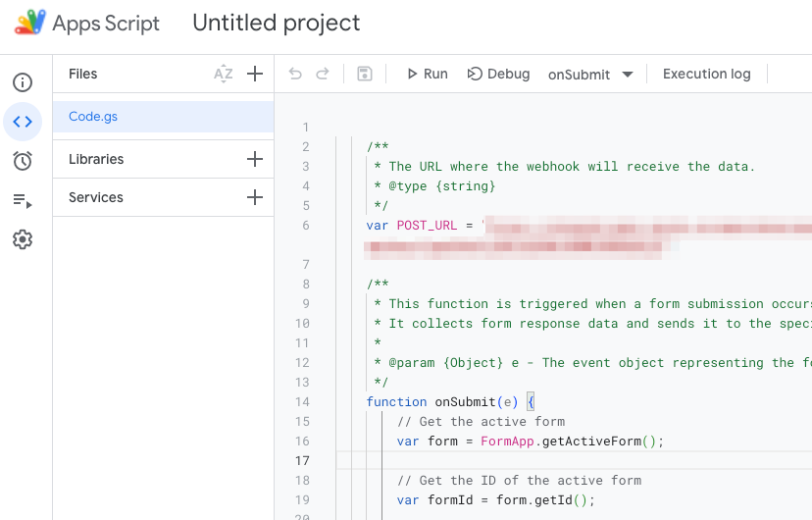
Task: Select the Editor code icon in sidebar
Action: click(23, 122)
